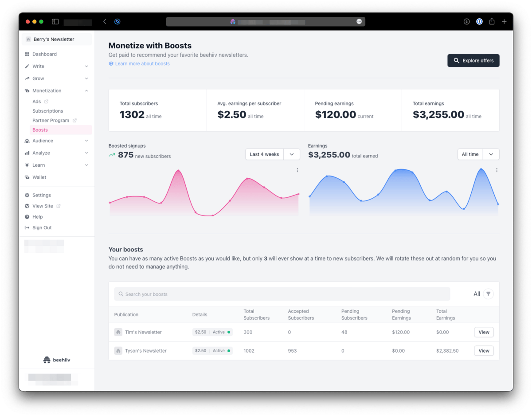Image resolution: width=532 pixels, height=416 pixels.
Task: Click the share icon in browser toolbar
Action: 492,21
